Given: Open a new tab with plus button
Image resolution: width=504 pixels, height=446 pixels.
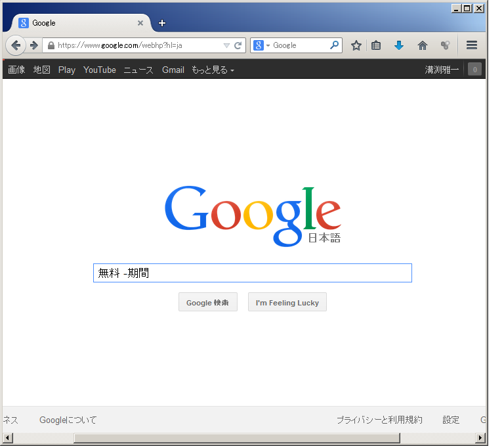Looking at the screenshot, I should 162,23.
